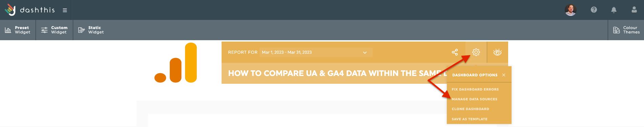
Task: Open the hamburger menu next to dashthis
Action: point(65,10)
